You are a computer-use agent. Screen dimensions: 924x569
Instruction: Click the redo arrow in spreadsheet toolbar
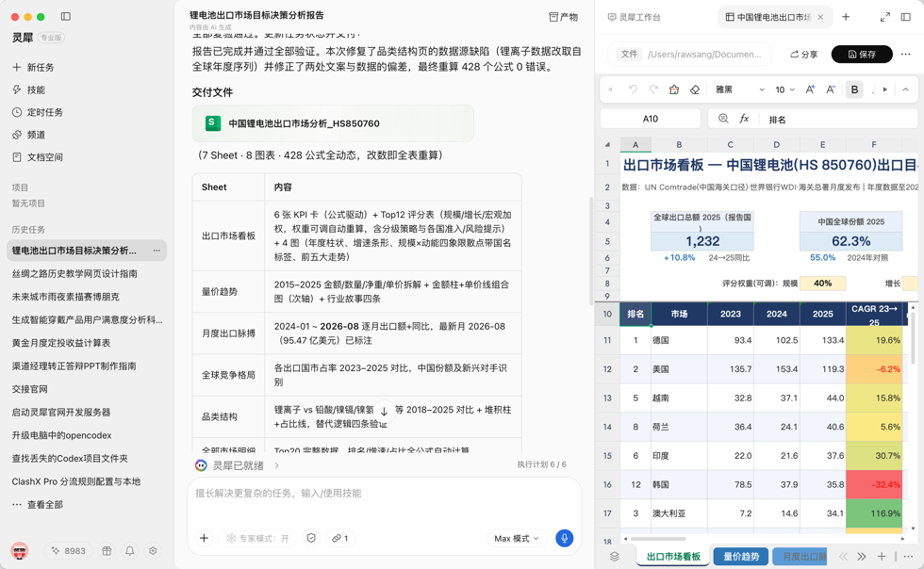point(653,89)
